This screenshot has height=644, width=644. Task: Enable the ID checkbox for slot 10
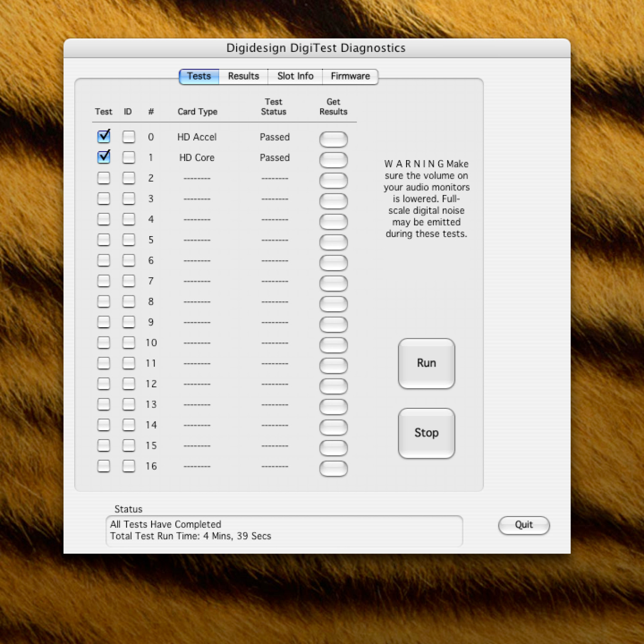pos(129,343)
